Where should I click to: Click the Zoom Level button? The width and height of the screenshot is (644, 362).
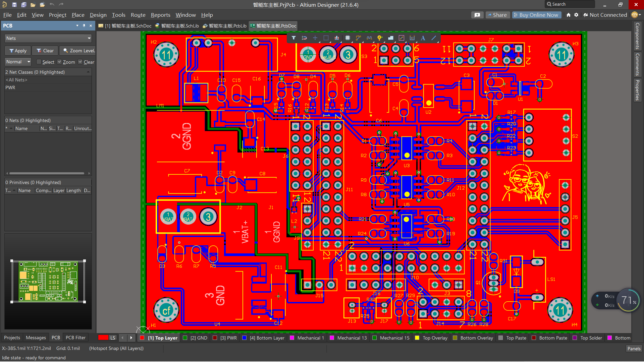pos(79,51)
